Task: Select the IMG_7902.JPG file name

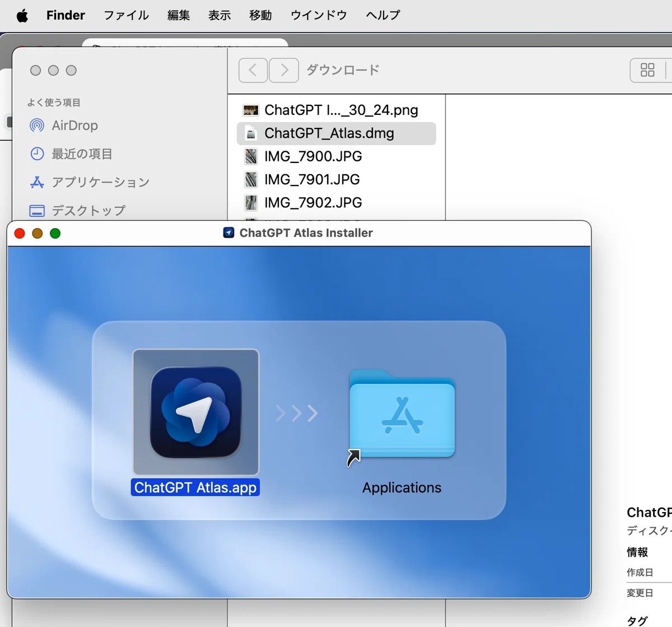Action: 313,202
